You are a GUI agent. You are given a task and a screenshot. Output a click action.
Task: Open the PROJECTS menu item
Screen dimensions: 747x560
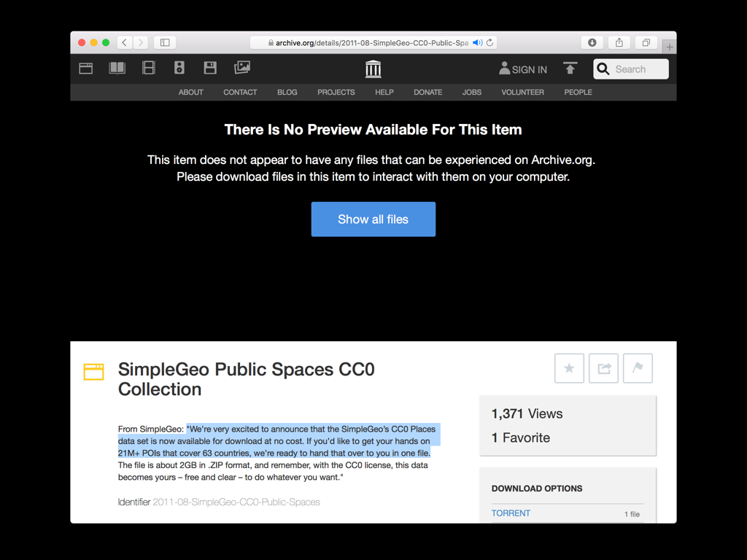(336, 93)
